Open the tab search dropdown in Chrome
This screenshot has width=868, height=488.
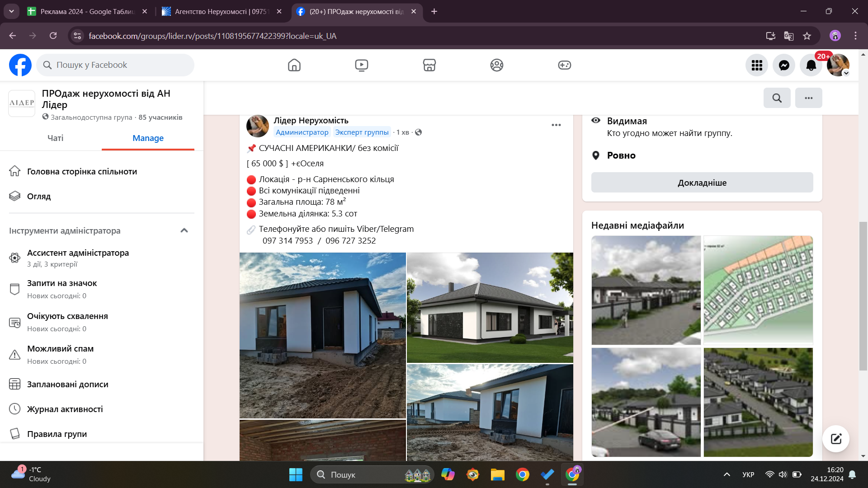pyautogui.click(x=11, y=11)
